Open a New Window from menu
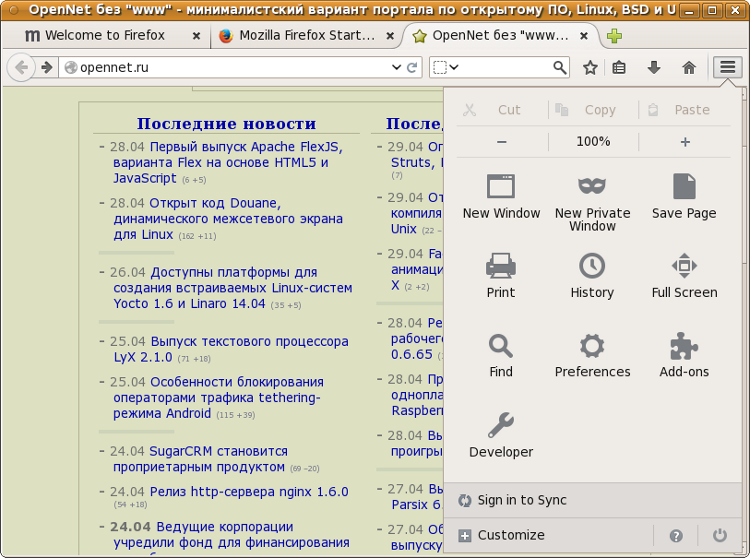The width and height of the screenshot is (750, 558). [x=501, y=196]
